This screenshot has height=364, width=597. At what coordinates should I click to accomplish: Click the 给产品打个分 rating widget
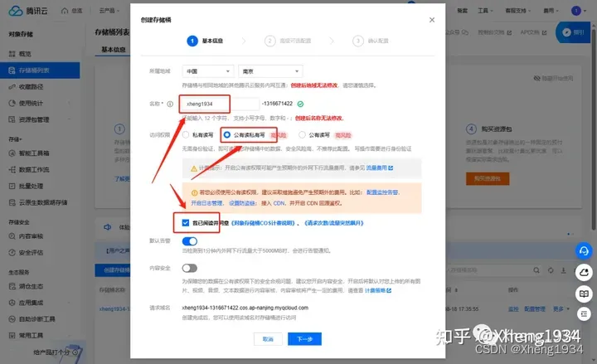(56, 352)
